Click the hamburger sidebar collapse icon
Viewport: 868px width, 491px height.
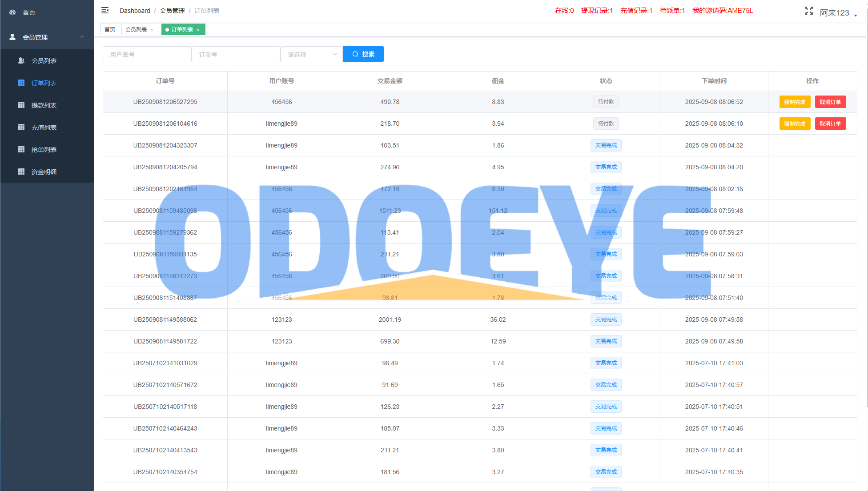(105, 10)
